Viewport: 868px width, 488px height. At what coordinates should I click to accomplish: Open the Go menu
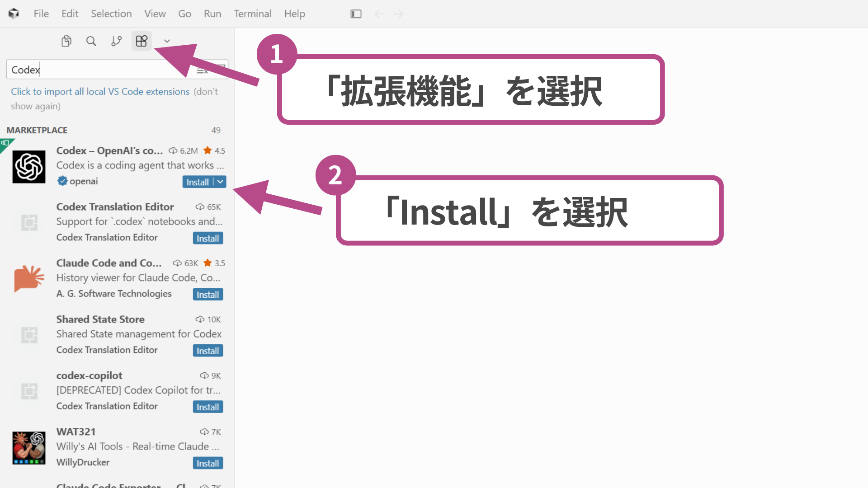pos(184,14)
